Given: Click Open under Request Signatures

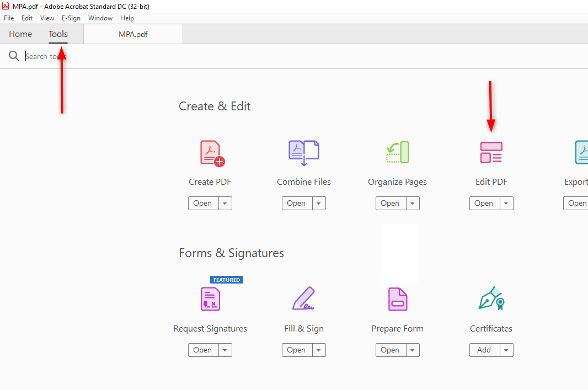Looking at the screenshot, I should pos(203,350).
